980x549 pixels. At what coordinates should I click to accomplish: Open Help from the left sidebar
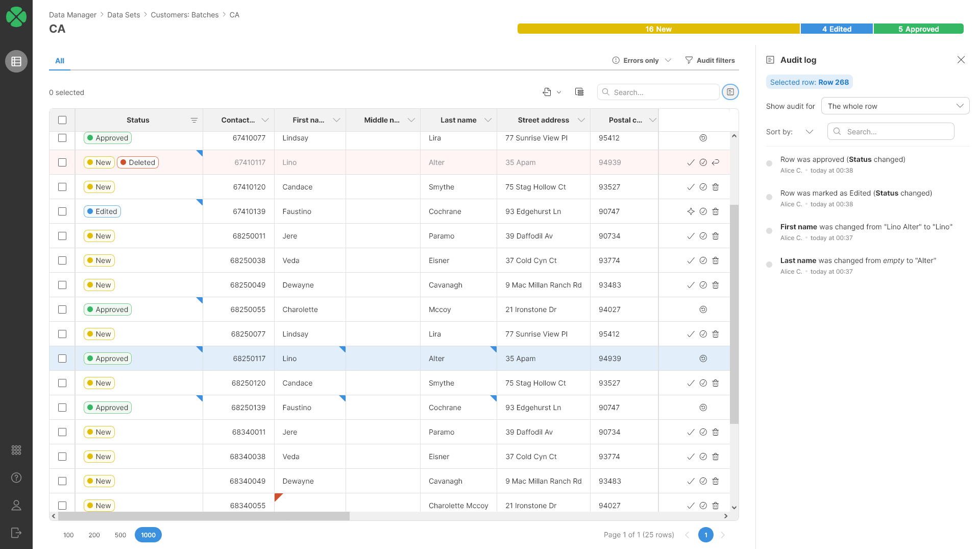pyautogui.click(x=16, y=478)
